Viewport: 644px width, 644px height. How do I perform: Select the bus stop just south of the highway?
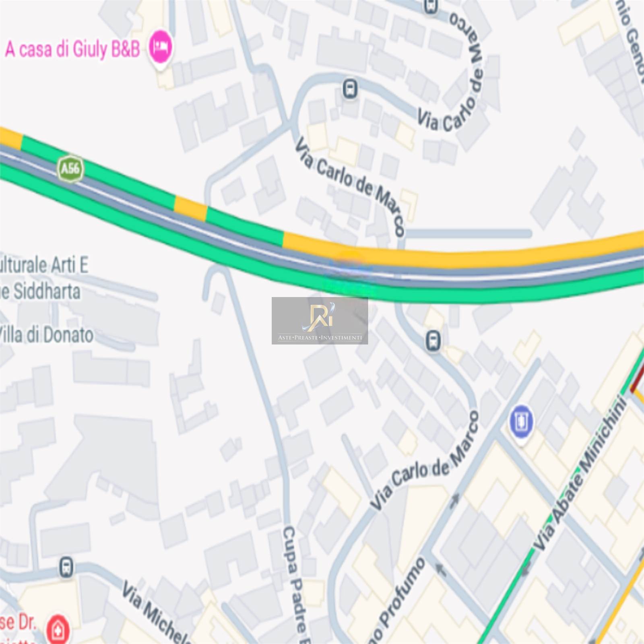pyautogui.click(x=433, y=341)
